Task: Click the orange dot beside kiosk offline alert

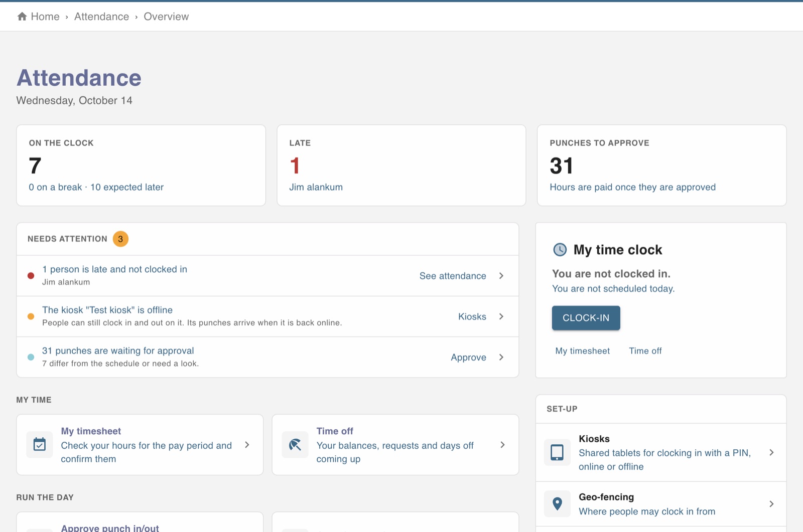Action: click(31, 316)
